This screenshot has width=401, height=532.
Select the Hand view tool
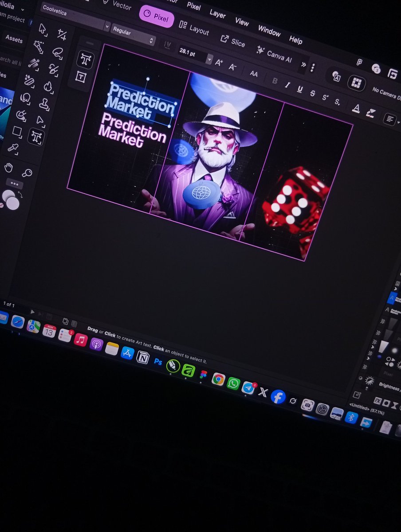click(8, 168)
